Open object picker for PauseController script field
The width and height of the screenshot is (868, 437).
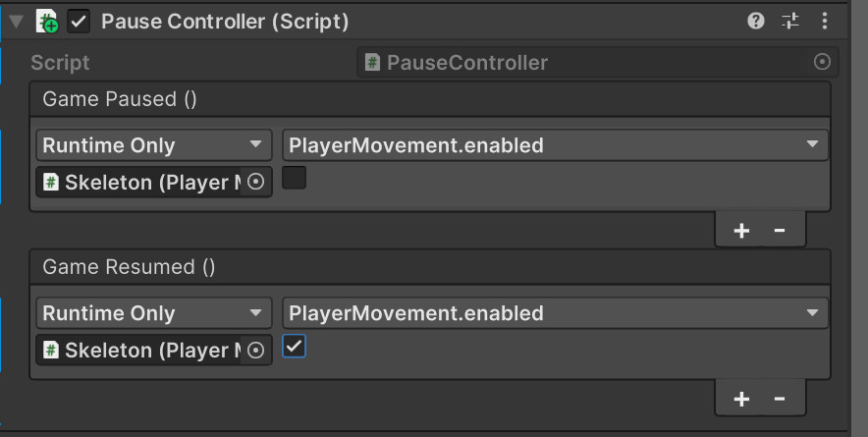(822, 62)
